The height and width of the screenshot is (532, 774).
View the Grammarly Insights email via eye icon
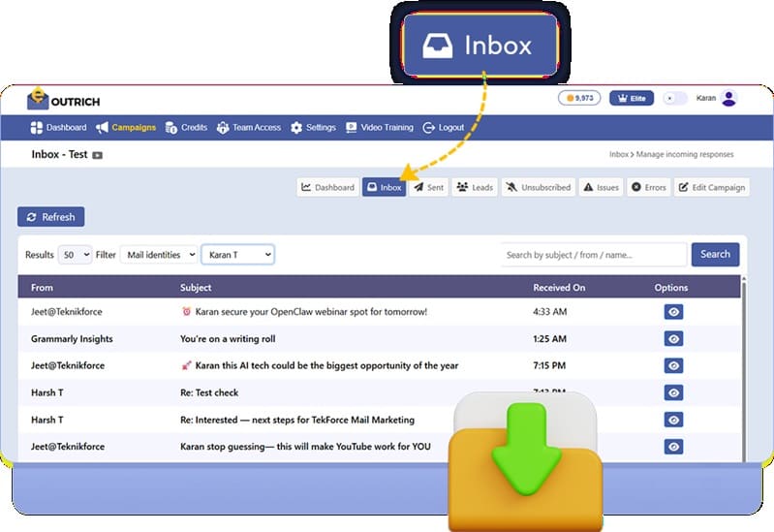pyautogui.click(x=673, y=339)
